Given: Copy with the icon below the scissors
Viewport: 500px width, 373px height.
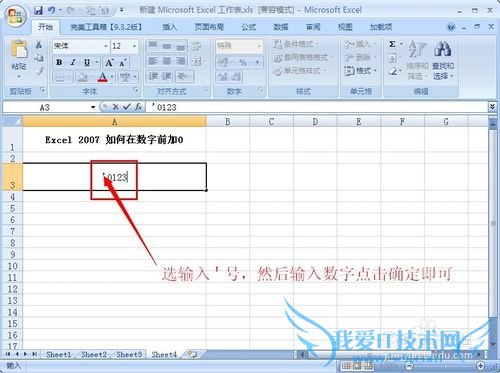Looking at the screenshot, I should click(x=39, y=57).
